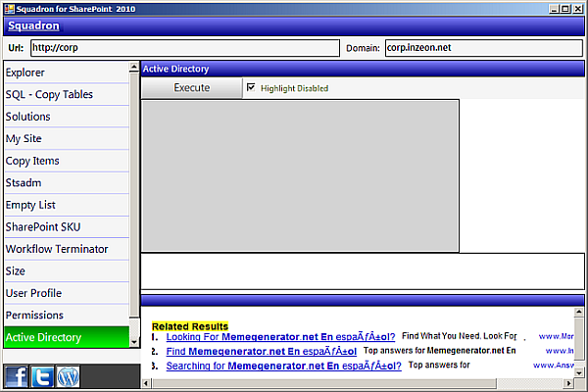Select SharePoint SKU in the sidebar

[67, 227]
